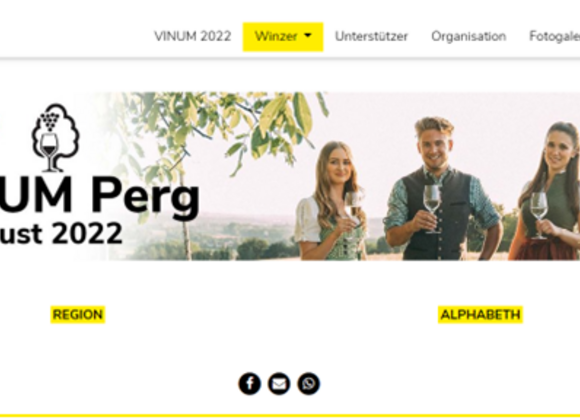Select the REGION sorting link
This screenshot has width=580, height=420.
click(x=78, y=315)
